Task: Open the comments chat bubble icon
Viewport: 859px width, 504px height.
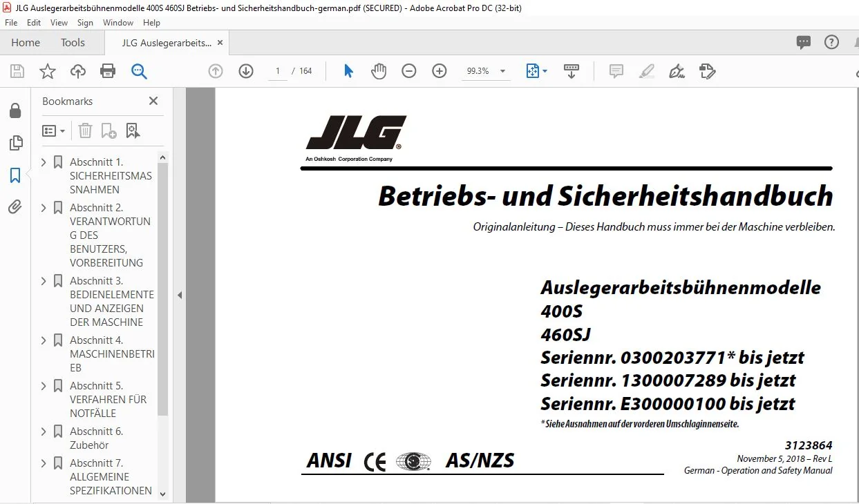Action: [804, 42]
